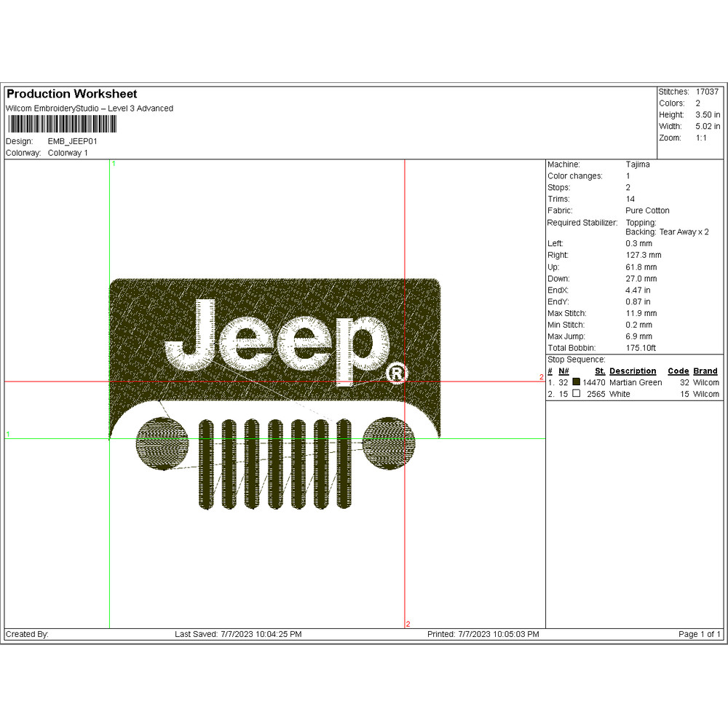728x728 pixels.
Task: Click the Description column header
Action: 633,371
